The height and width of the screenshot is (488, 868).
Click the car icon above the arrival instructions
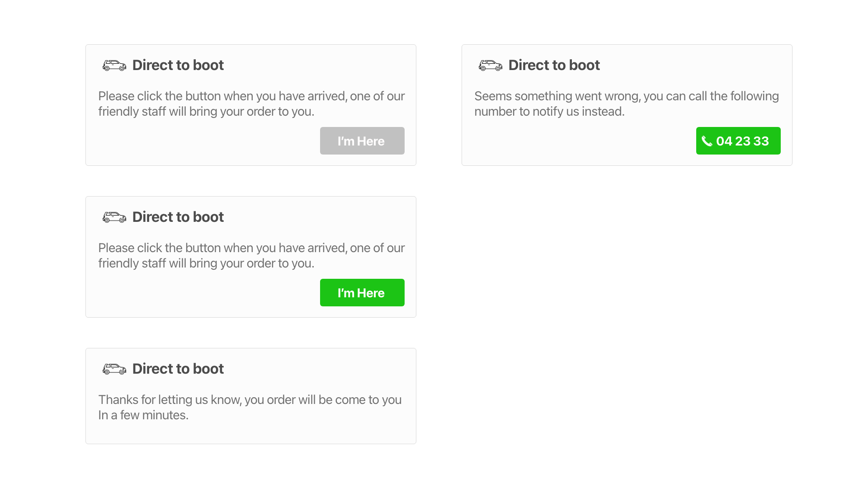point(114,65)
